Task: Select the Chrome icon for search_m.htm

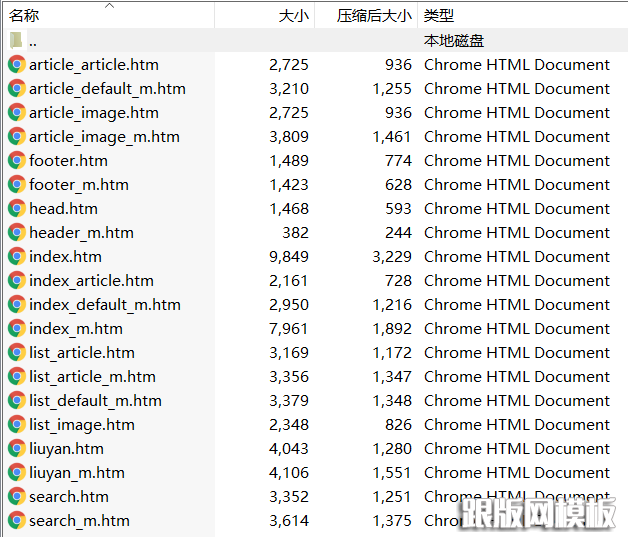Action: click(17, 521)
